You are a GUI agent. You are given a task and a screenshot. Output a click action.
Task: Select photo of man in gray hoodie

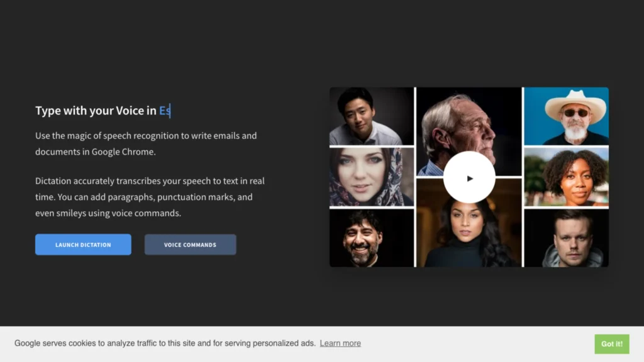point(567,238)
